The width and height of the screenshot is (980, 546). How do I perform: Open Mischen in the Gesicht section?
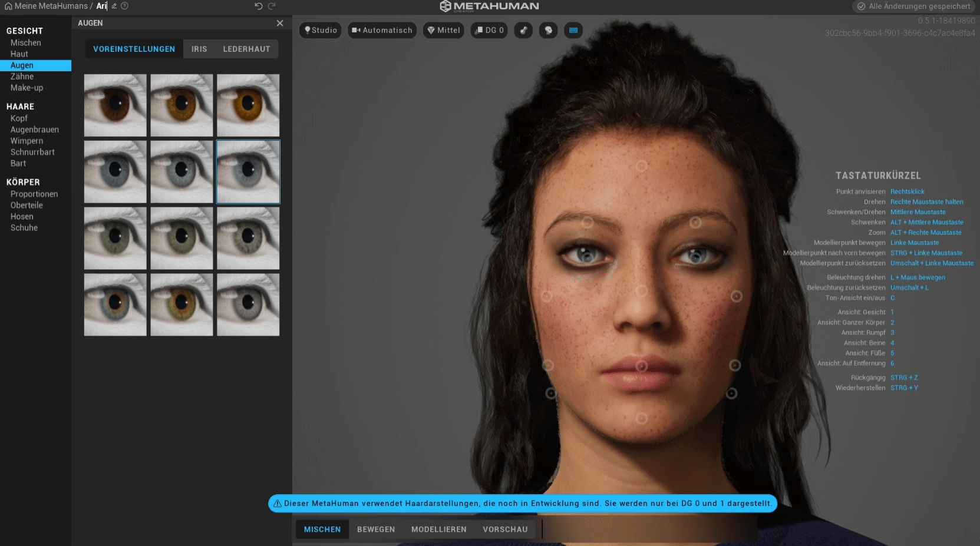point(26,43)
